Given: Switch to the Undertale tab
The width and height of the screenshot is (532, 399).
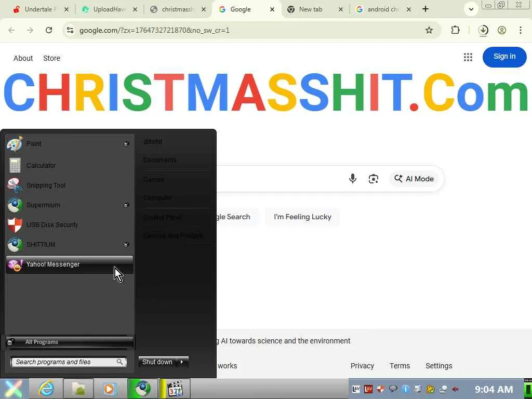Looking at the screenshot, I should (x=41, y=9).
